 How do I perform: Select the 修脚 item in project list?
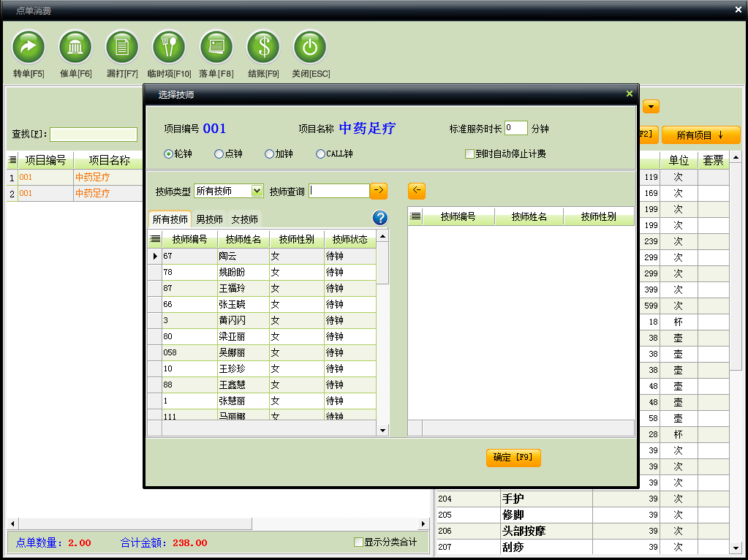(x=583, y=515)
